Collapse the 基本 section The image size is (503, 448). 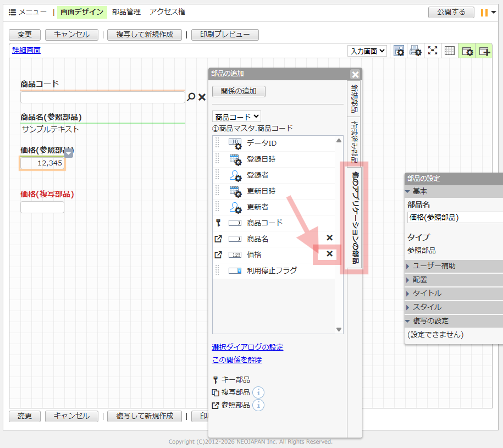pyautogui.click(x=454, y=191)
